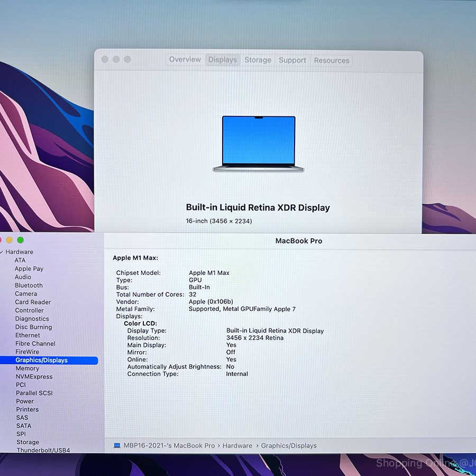This screenshot has width=476, height=476.
Task: Open SAS in the sidebar
Action: 22,417
